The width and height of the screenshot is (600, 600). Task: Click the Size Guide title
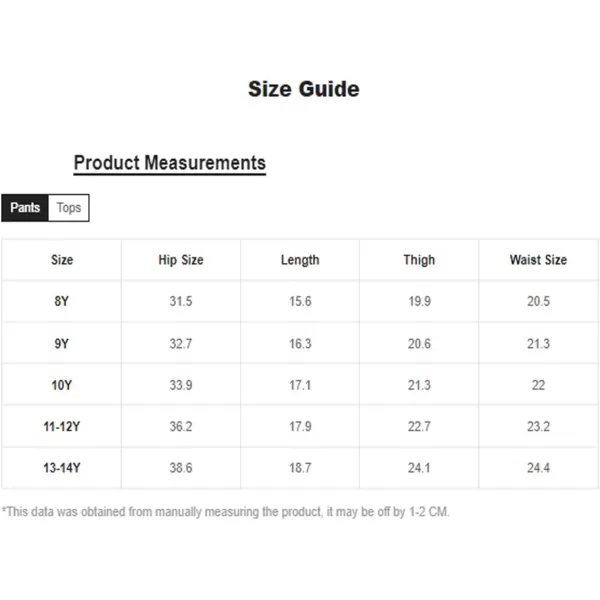[x=304, y=89]
